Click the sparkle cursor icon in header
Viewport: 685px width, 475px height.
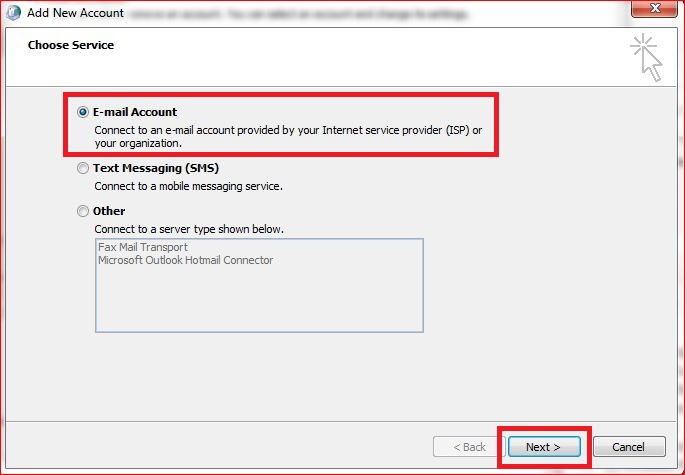tap(646, 57)
